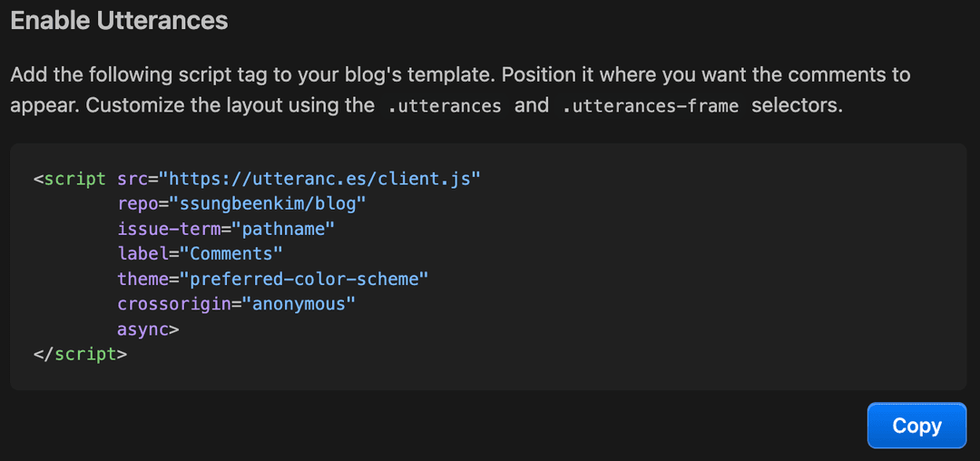Click the Copy button
The image size is (980, 461).
(916, 426)
